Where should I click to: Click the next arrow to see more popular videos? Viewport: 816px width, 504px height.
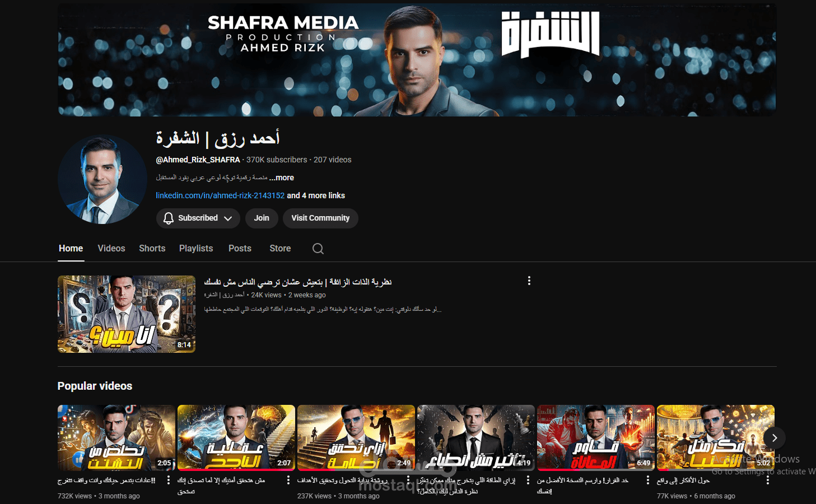[x=774, y=438]
